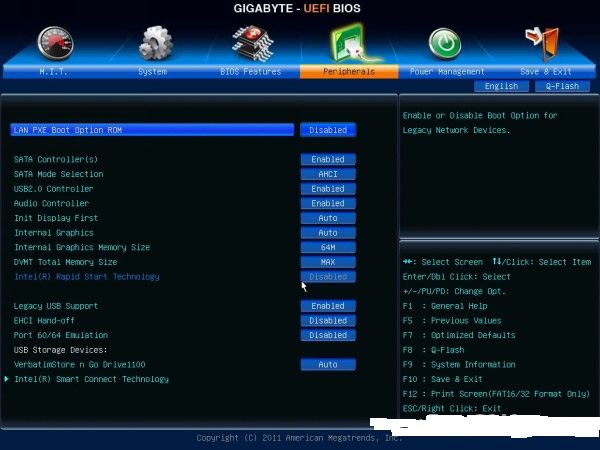Select the VerbatimStore n Go Drive1100 label
The width and height of the screenshot is (600, 450).
point(80,365)
